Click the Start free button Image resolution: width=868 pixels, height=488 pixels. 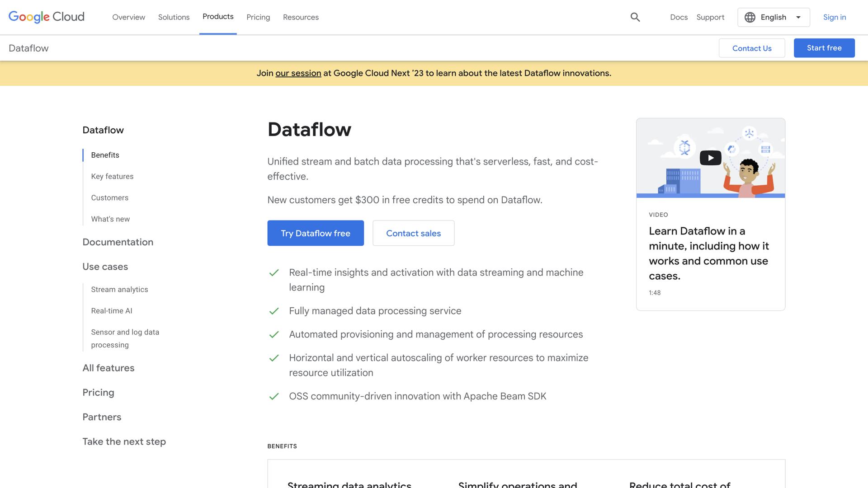click(x=824, y=48)
